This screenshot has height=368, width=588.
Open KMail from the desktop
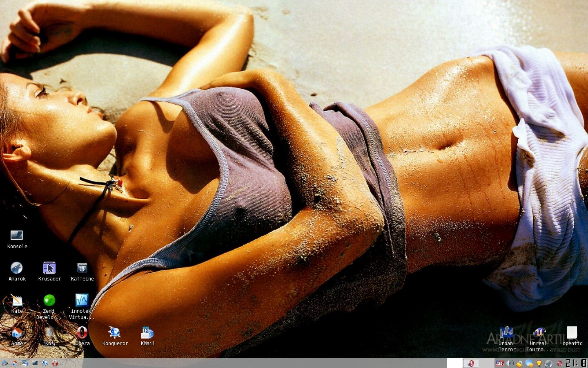tap(147, 336)
